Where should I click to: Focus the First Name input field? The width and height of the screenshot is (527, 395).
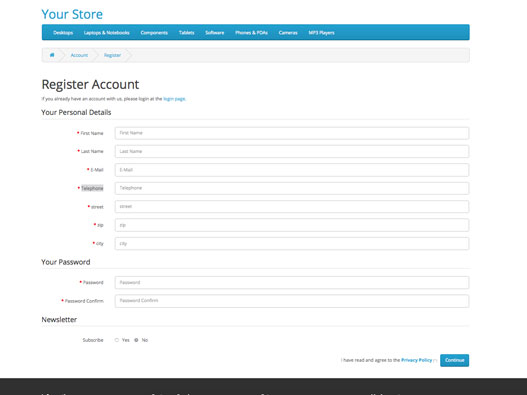pyautogui.click(x=292, y=133)
